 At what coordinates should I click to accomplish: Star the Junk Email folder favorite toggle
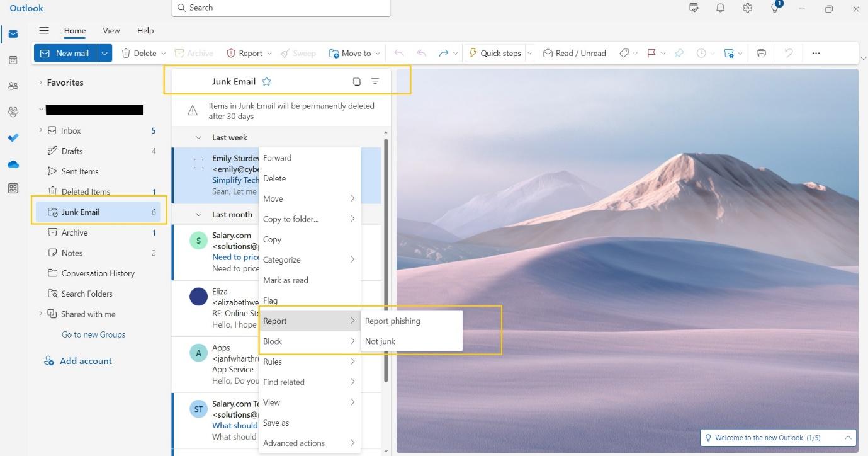[266, 81]
